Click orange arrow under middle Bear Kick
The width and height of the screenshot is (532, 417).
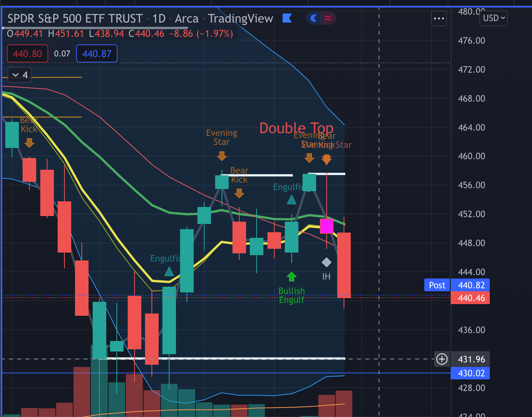tap(239, 193)
